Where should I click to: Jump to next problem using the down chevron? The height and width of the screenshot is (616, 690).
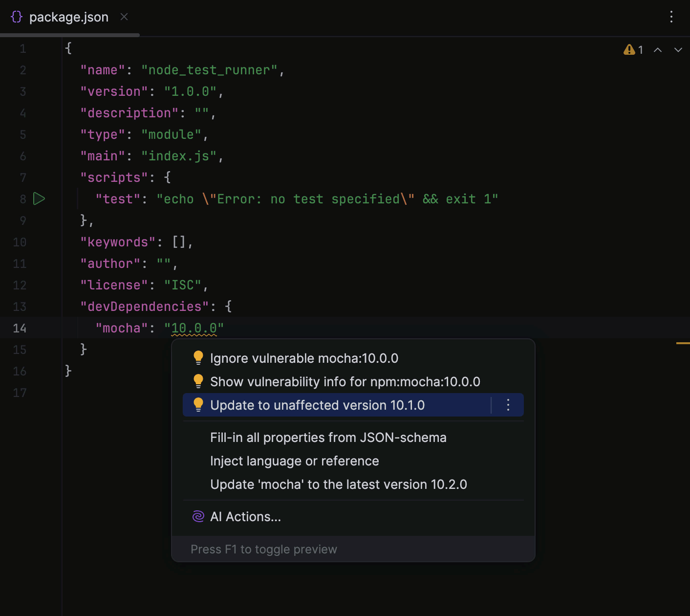click(x=678, y=49)
